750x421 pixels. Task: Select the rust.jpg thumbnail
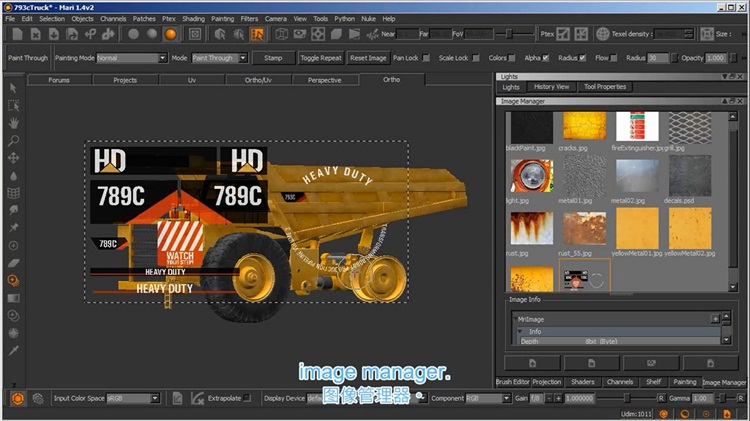531,229
